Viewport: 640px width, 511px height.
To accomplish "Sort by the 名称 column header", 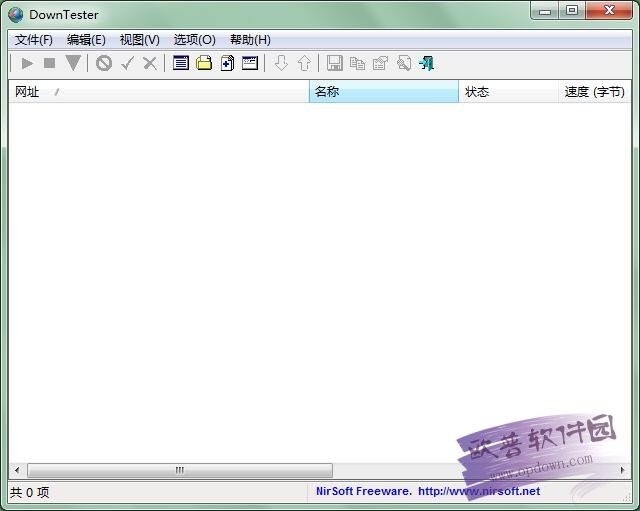I will click(x=384, y=91).
